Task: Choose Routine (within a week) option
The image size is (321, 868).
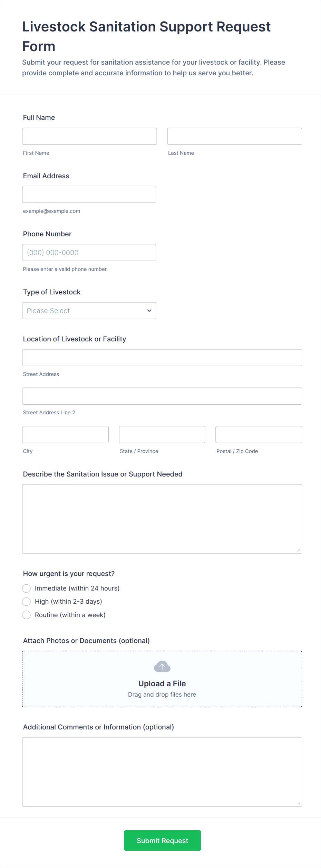Action: [27, 615]
